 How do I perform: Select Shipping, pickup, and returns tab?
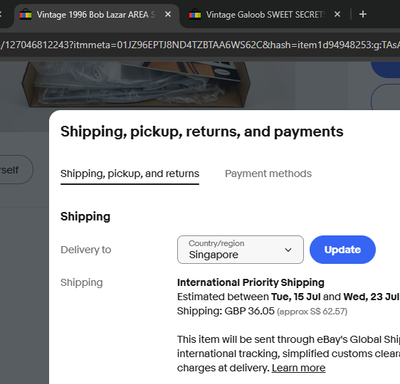click(130, 174)
